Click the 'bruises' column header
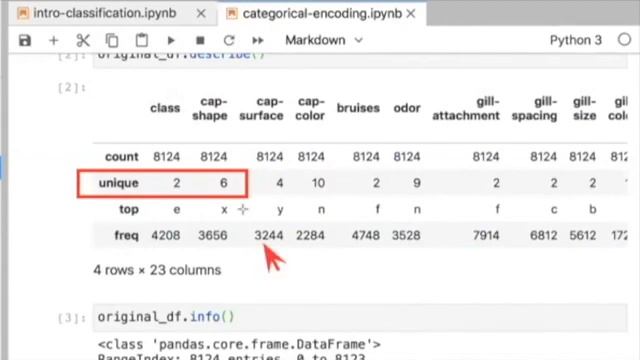640x360 pixels. coord(358,108)
